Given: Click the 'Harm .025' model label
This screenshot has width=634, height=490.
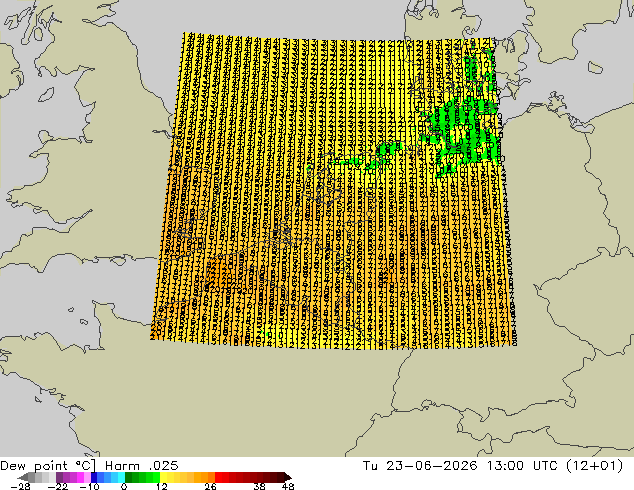Looking at the screenshot, I should 142,466.
